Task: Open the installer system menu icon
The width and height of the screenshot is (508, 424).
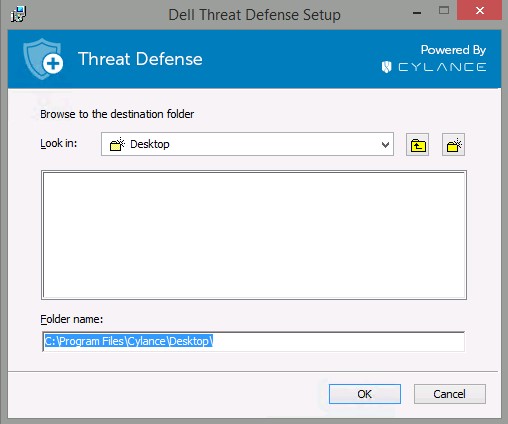Action: pos(18,14)
